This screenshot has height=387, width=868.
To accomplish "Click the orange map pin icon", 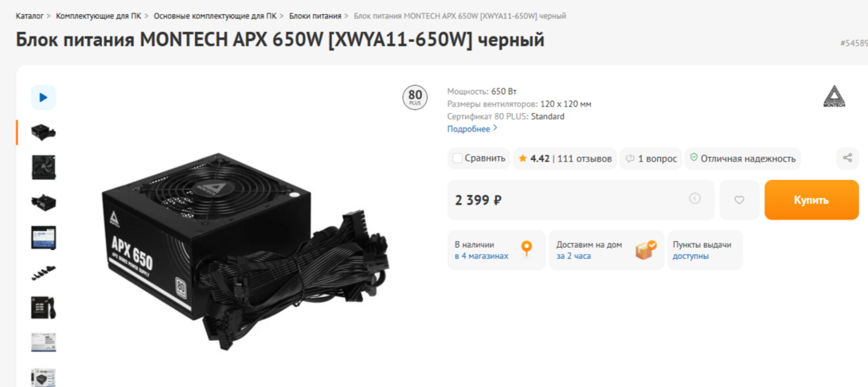I will (526, 248).
